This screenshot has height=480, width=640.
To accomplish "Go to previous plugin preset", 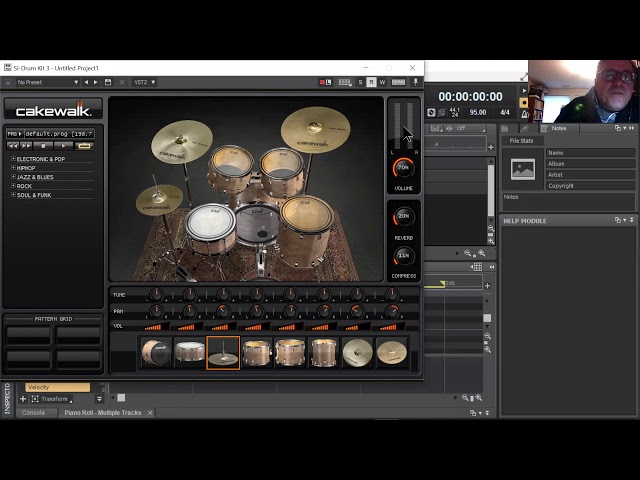I will point(86,82).
